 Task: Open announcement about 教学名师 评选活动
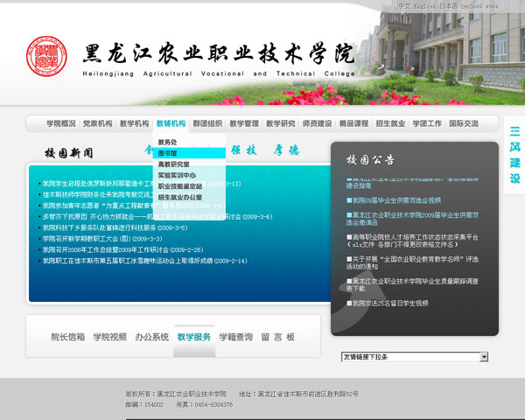coord(412,262)
